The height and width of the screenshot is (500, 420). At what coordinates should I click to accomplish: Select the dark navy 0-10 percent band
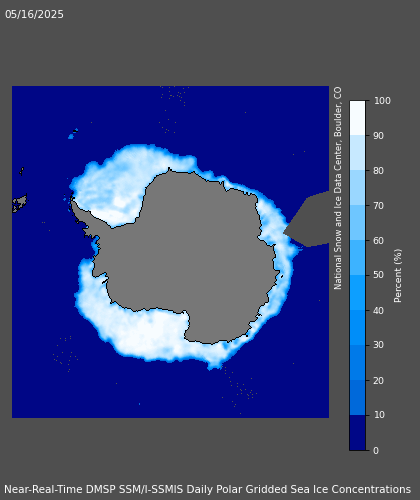coord(357,433)
